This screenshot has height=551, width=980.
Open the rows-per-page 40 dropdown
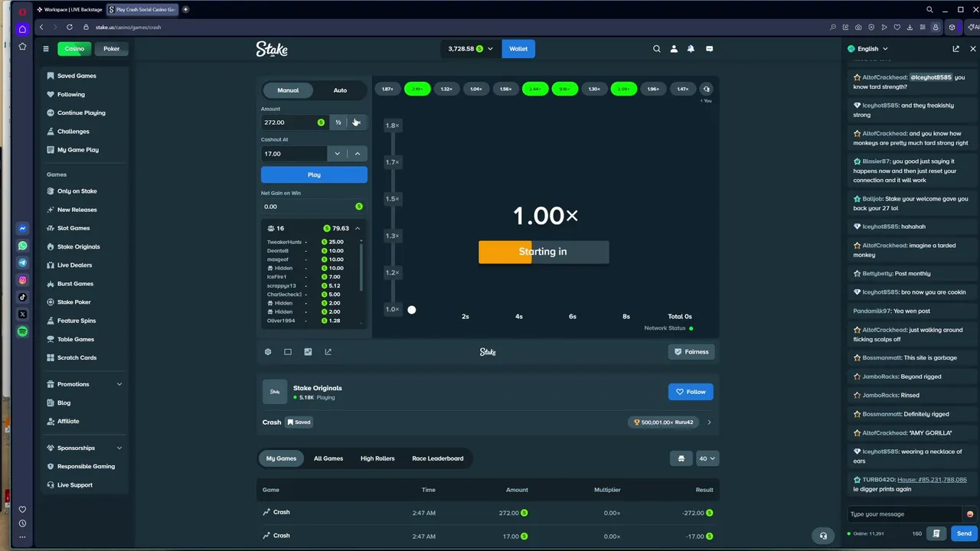coord(707,458)
